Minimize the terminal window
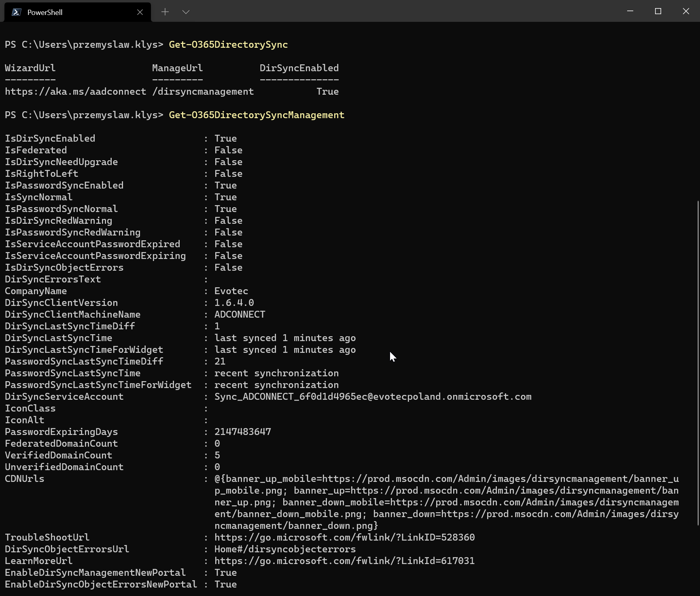The width and height of the screenshot is (700, 596). tap(630, 11)
